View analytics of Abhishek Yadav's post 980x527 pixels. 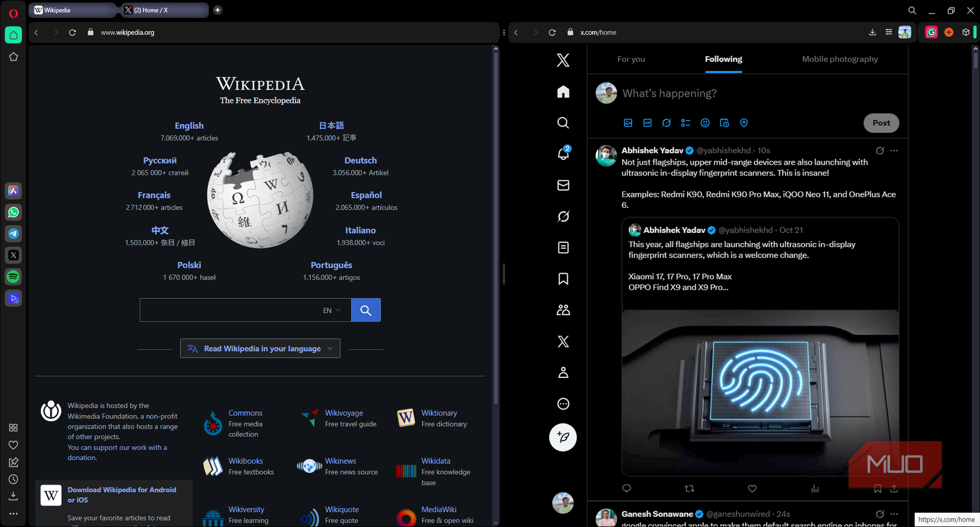[815, 488]
